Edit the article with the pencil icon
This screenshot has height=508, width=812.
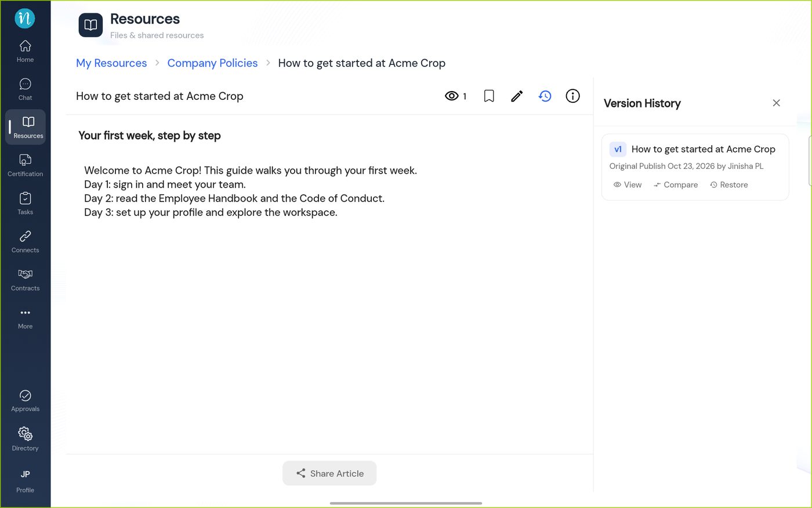[x=517, y=96]
